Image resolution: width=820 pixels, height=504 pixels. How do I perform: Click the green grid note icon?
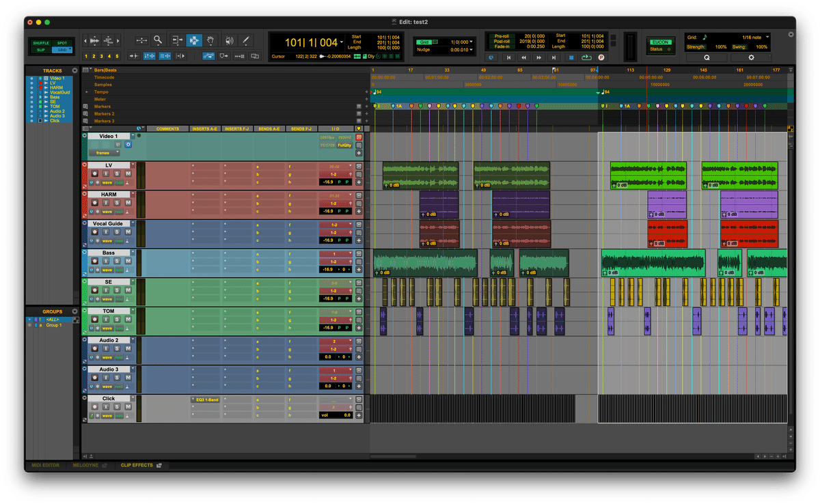point(705,37)
